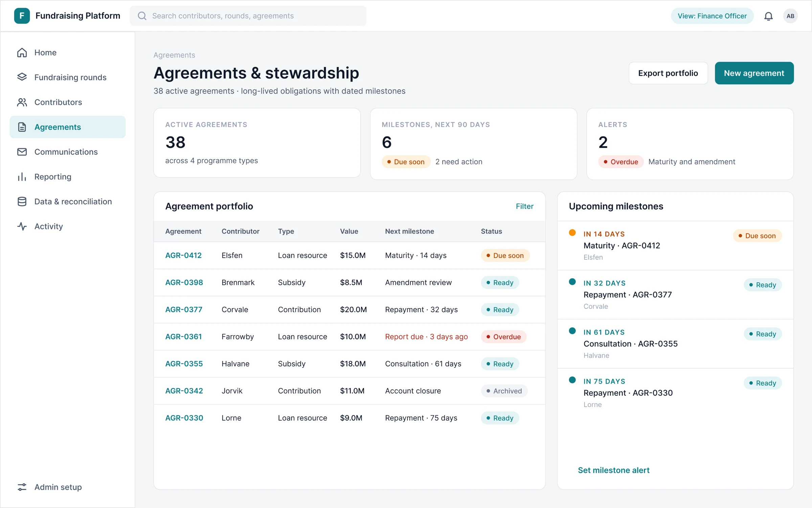Sort by Next milestone column header

[x=409, y=231]
